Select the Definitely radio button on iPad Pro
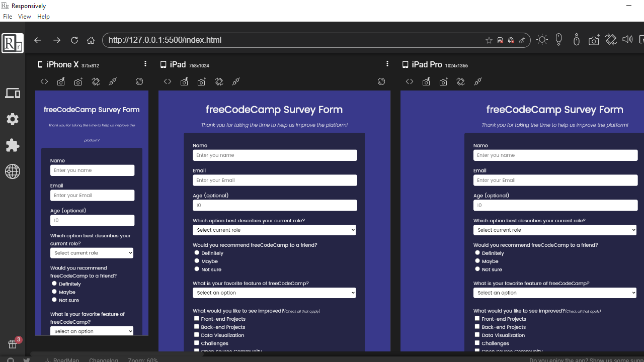The height and width of the screenshot is (362, 644). click(x=477, y=252)
